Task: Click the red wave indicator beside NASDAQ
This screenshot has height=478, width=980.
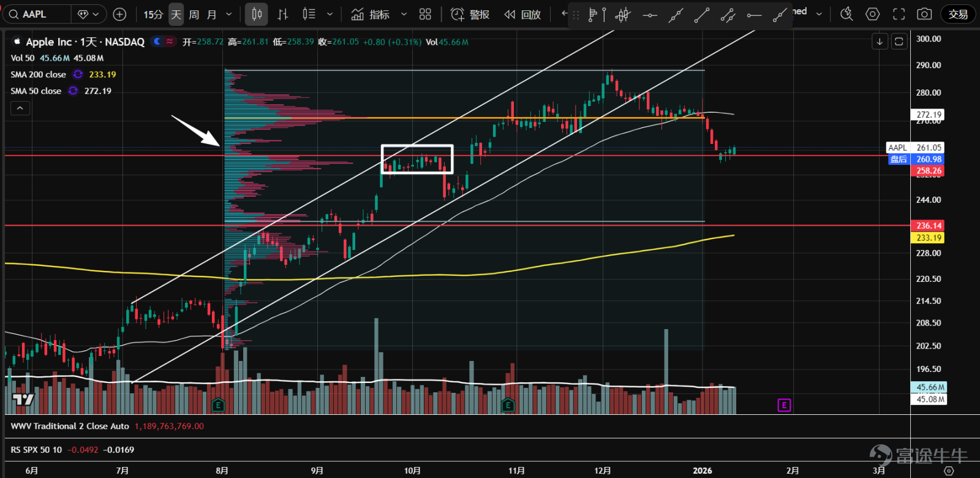Action: pos(170,41)
